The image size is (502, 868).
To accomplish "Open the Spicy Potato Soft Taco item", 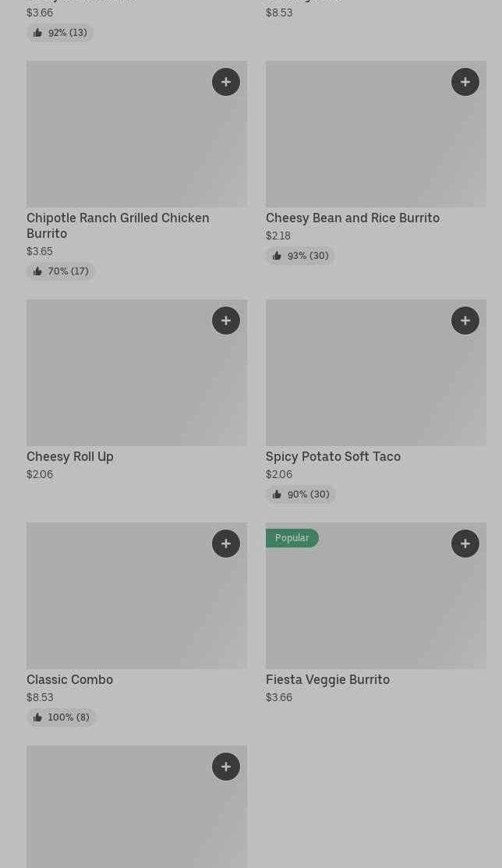I will tap(333, 457).
